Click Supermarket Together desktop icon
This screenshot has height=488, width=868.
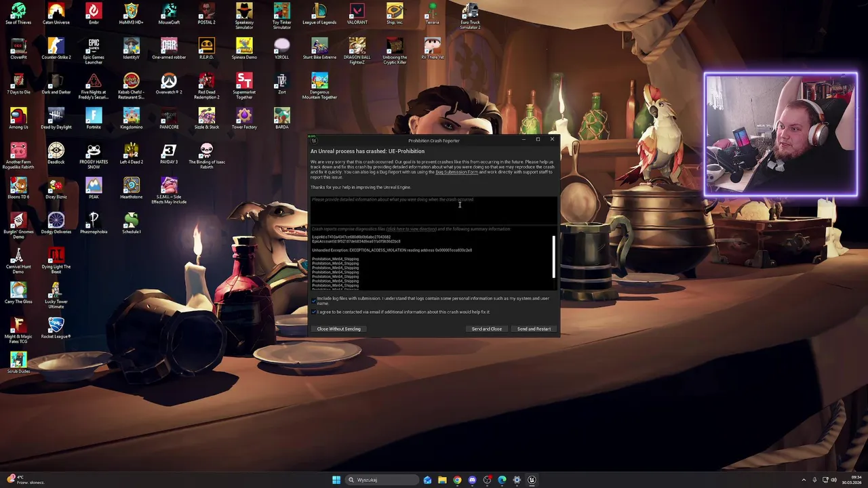(x=244, y=86)
